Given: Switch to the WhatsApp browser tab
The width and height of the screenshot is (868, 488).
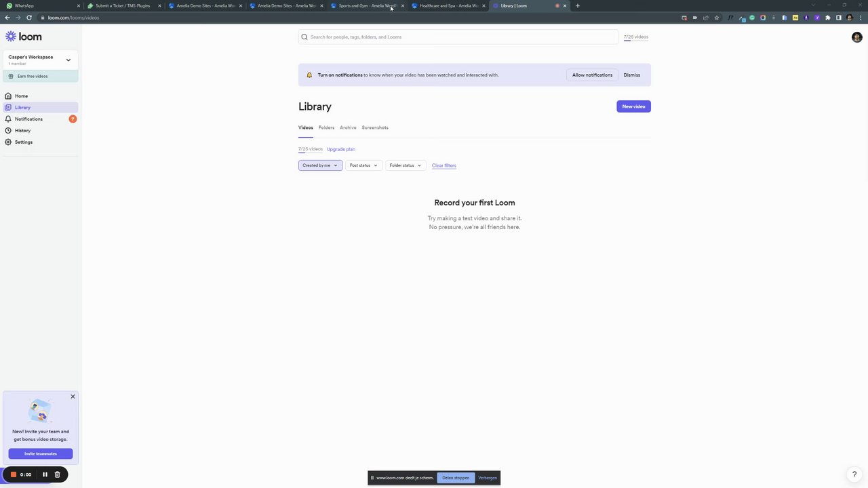Looking at the screenshot, I should point(41,5).
